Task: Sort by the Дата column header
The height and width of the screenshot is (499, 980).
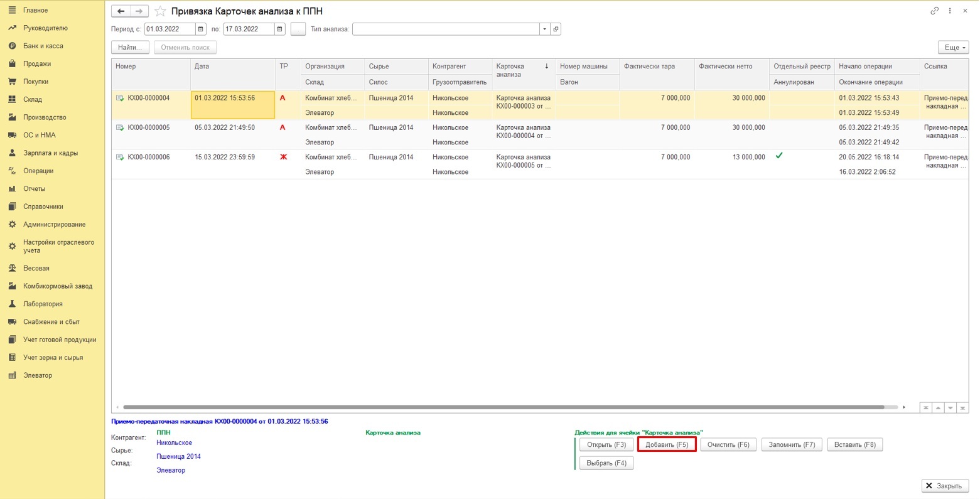Action: [x=233, y=74]
